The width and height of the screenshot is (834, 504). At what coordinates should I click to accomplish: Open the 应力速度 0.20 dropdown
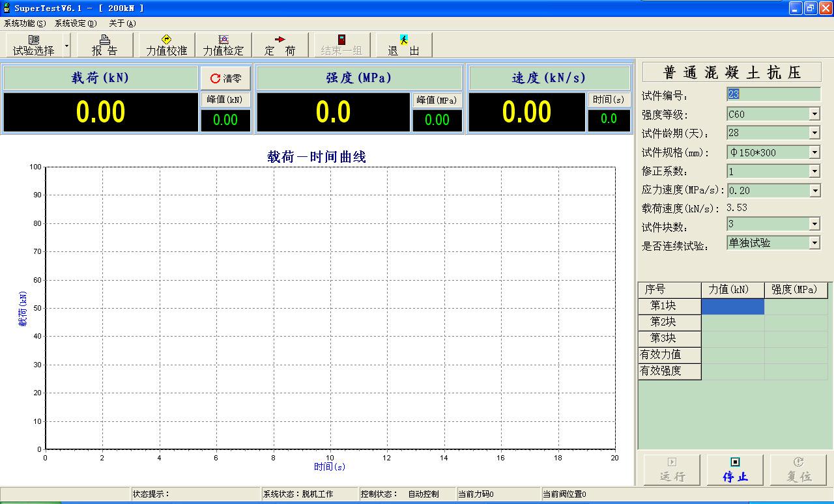(x=814, y=191)
